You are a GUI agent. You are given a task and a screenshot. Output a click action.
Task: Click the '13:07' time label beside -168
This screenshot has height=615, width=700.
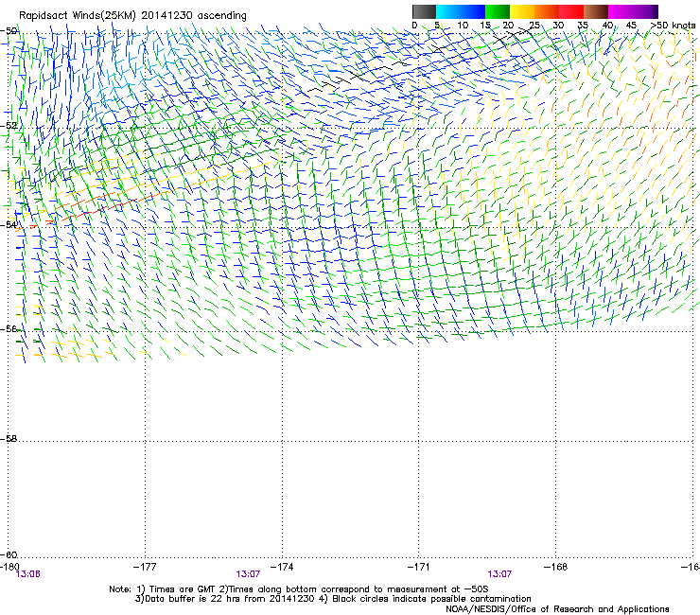pos(499,574)
